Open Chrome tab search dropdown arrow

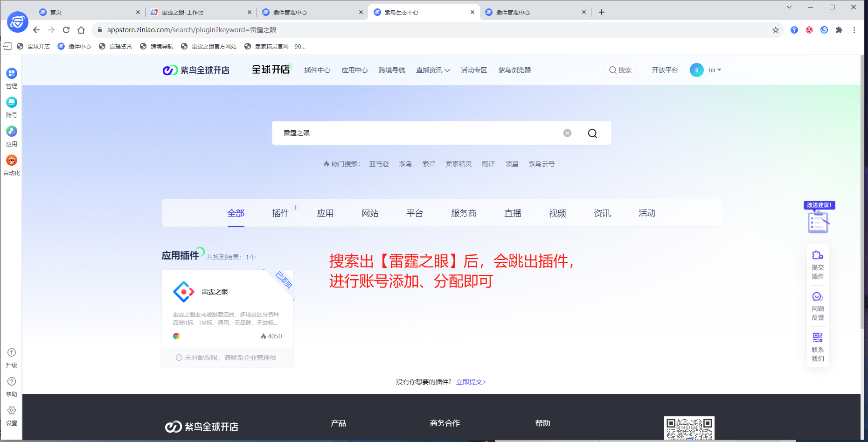[789, 7]
